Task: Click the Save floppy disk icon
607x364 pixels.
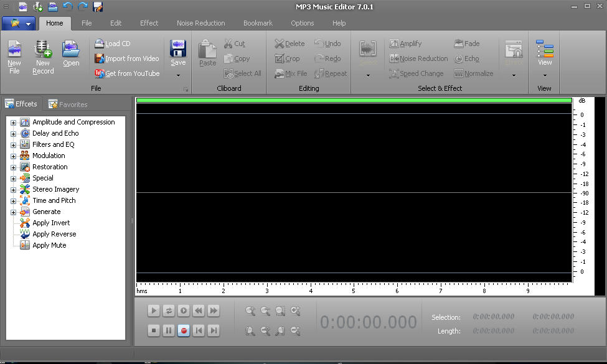Action: [x=178, y=49]
